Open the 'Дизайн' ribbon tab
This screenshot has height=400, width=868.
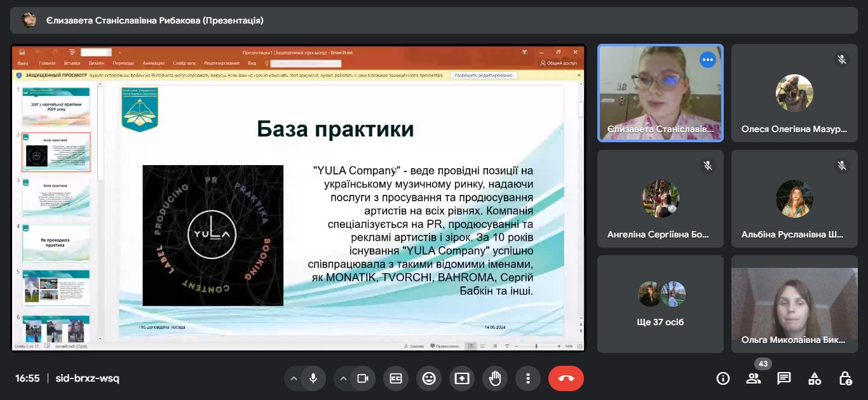(97, 63)
